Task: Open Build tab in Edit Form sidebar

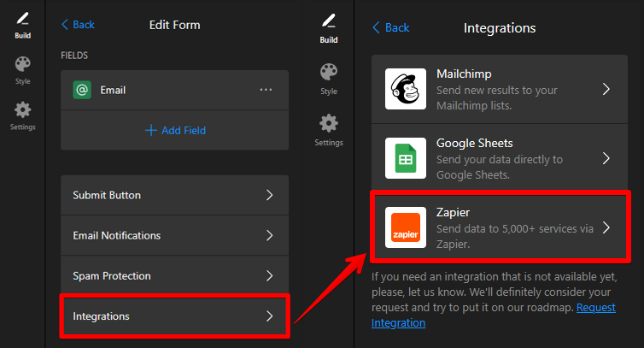Action: coord(22,26)
